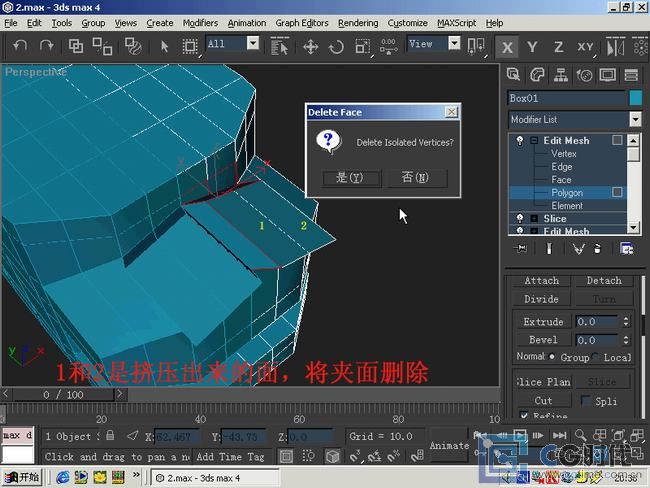Click the 0 / 100 time slider
Screen dimensions: 650x488
tap(63, 394)
